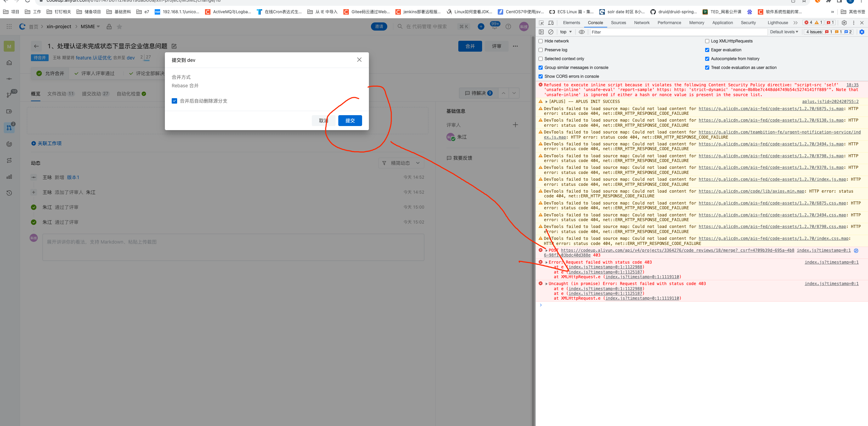
Task: Switch to the Sources tab in DevTools
Action: (618, 23)
